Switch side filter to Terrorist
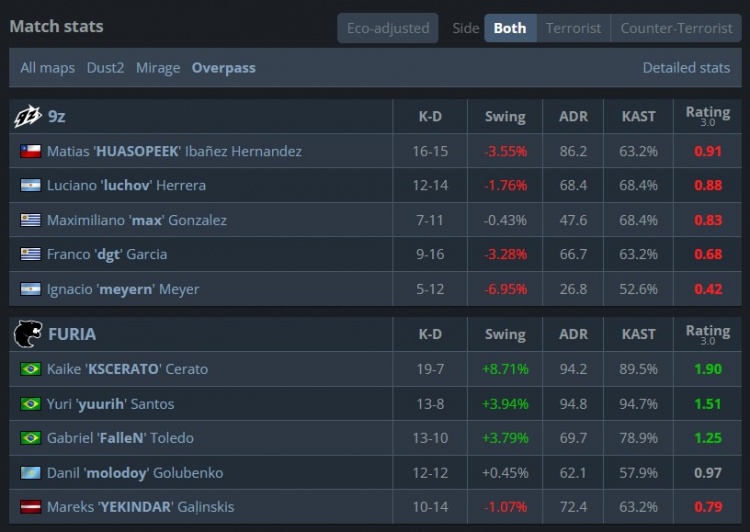Screen dimensions: 750x532 (x=573, y=28)
